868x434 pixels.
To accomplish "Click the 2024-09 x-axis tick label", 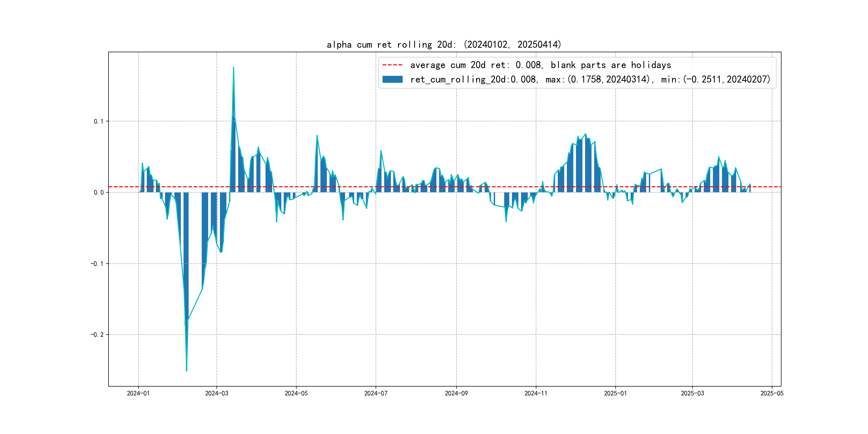I will pos(456,393).
